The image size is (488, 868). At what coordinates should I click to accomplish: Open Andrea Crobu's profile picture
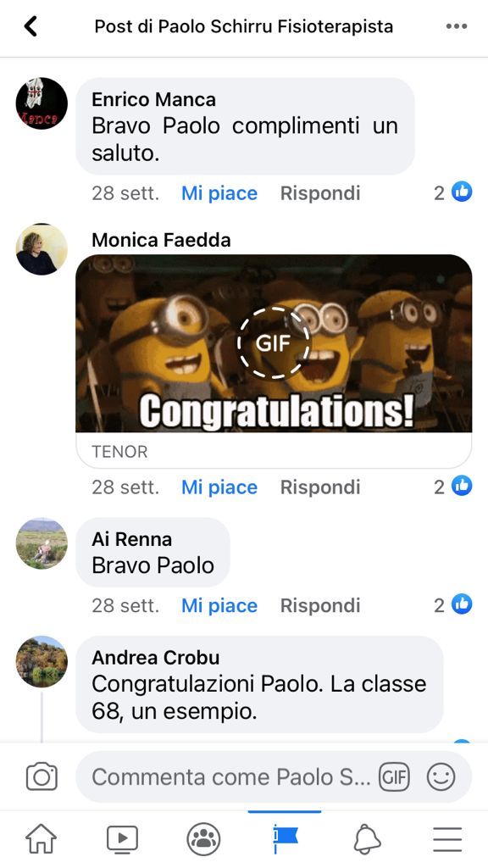42,661
